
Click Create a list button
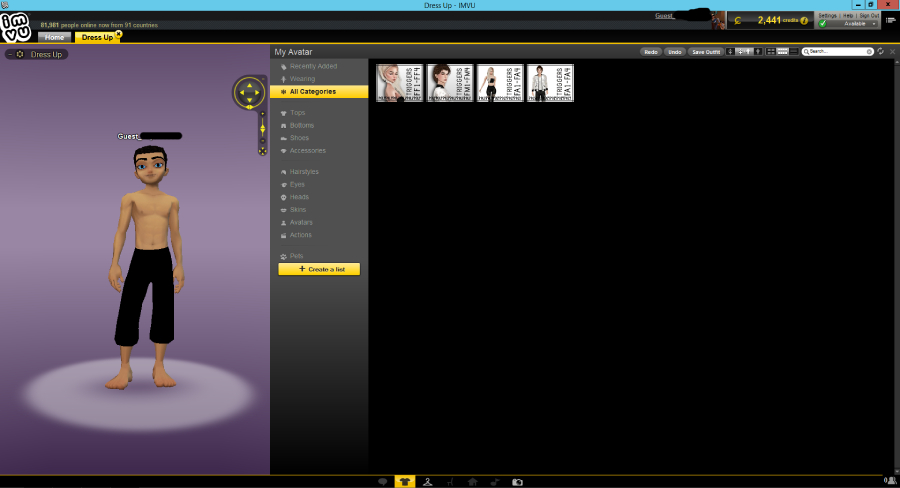pyautogui.click(x=319, y=269)
